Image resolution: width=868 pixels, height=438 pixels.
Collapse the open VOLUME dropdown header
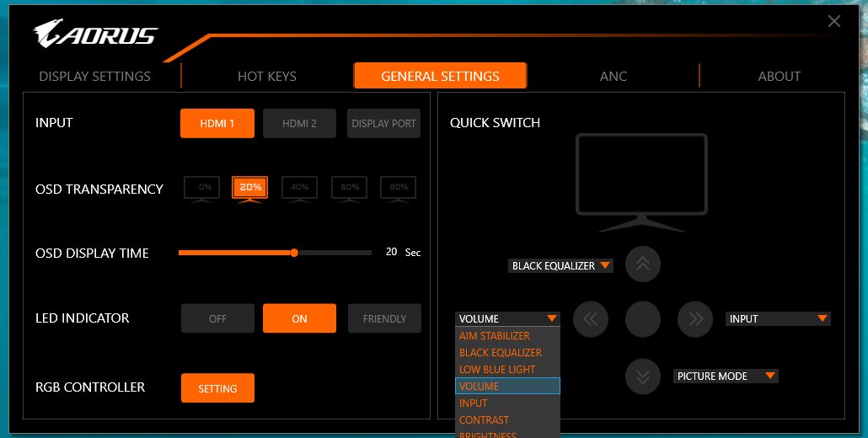tap(507, 319)
